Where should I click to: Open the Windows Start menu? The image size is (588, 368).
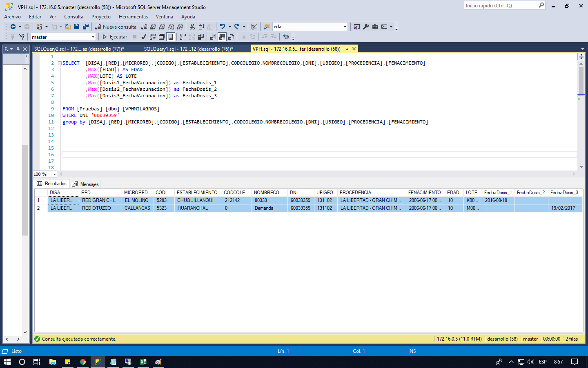click(x=7, y=362)
